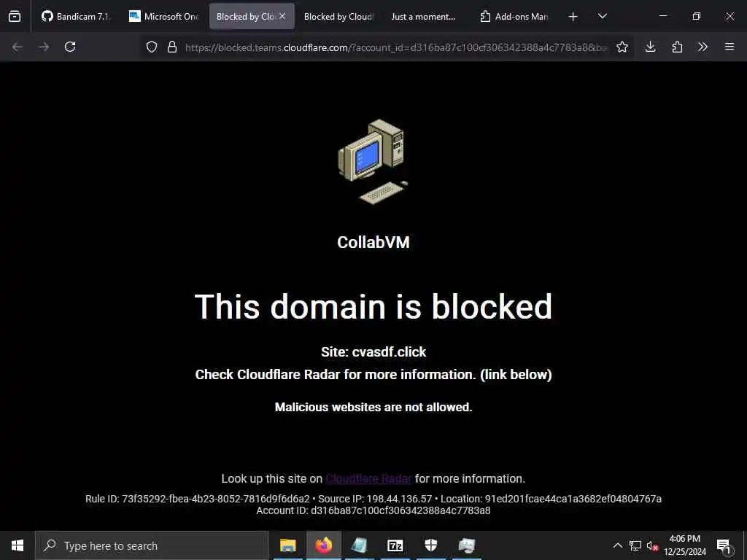Switch to the Bandicam GitHub tab

[75, 16]
